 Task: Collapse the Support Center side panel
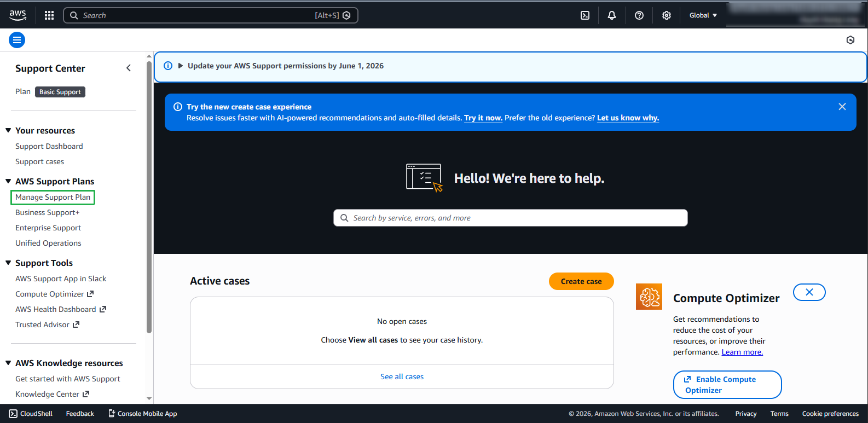(129, 68)
